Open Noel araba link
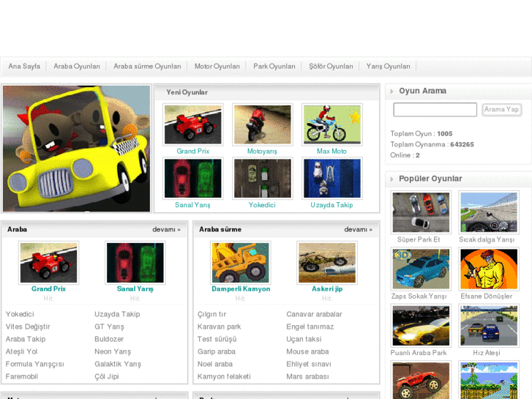Viewport: 532px width, 399px height. coord(215,364)
